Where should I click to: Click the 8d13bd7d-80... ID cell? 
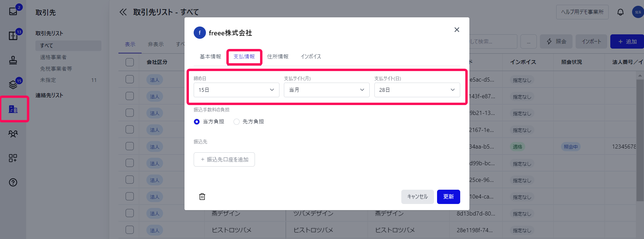click(476, 214)
